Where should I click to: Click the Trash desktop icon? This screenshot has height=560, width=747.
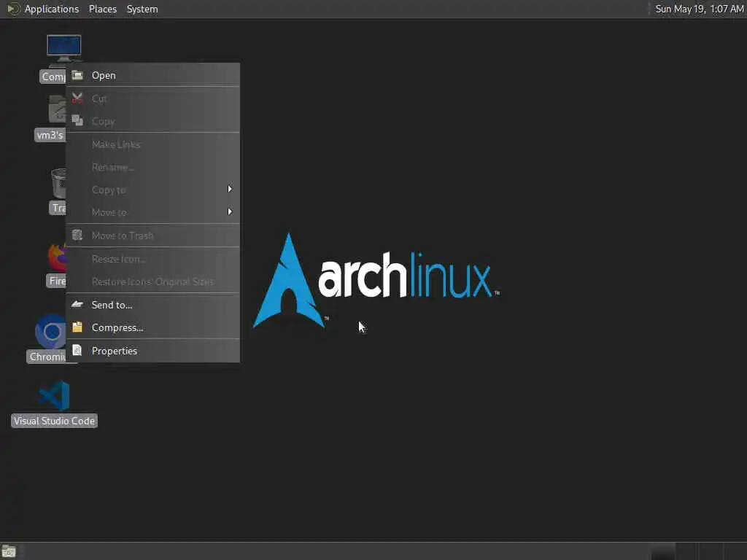point(58,183)
